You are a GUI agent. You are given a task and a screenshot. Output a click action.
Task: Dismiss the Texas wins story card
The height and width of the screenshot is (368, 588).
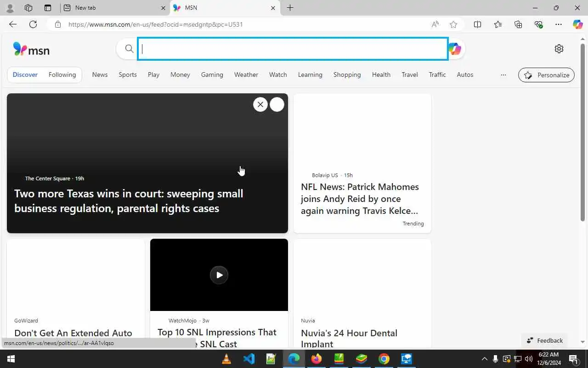click(x=260, y=104)
